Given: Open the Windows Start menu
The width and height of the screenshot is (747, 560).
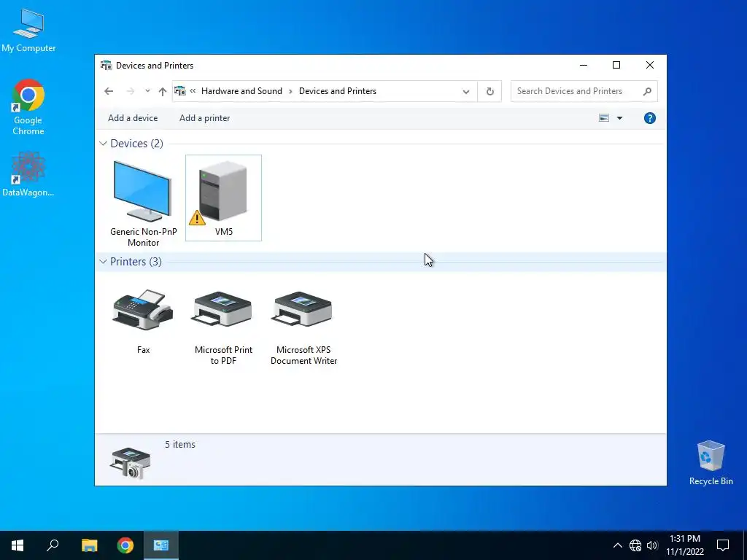Looking at the screenshot, I should tap(18, 545).
